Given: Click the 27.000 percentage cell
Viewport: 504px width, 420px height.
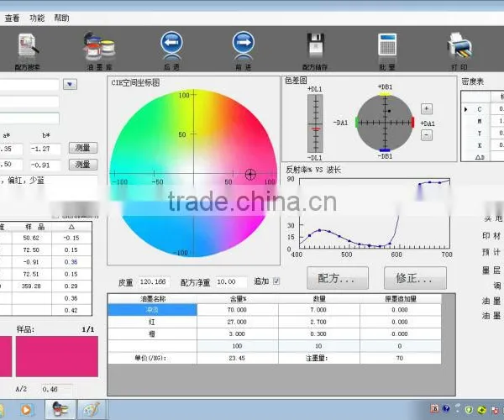Looking at the screenshot, I should [238, 322].
